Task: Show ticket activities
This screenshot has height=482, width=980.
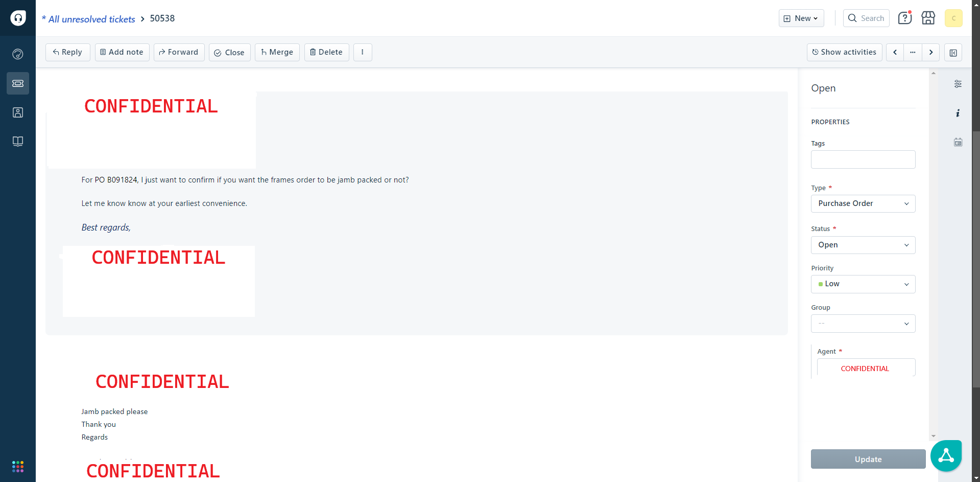Action: pyautogui.click(x=844, y=52)
